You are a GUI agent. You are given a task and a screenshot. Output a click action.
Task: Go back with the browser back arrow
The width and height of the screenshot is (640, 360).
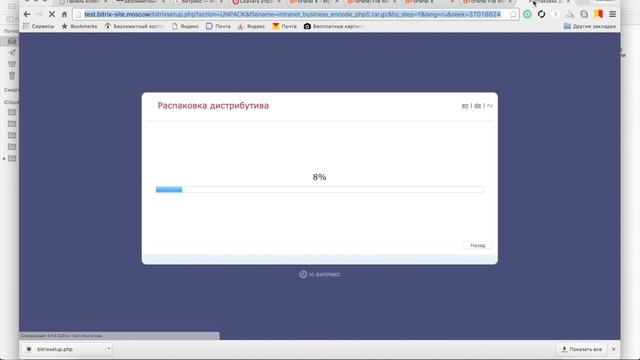pos(27,14)
